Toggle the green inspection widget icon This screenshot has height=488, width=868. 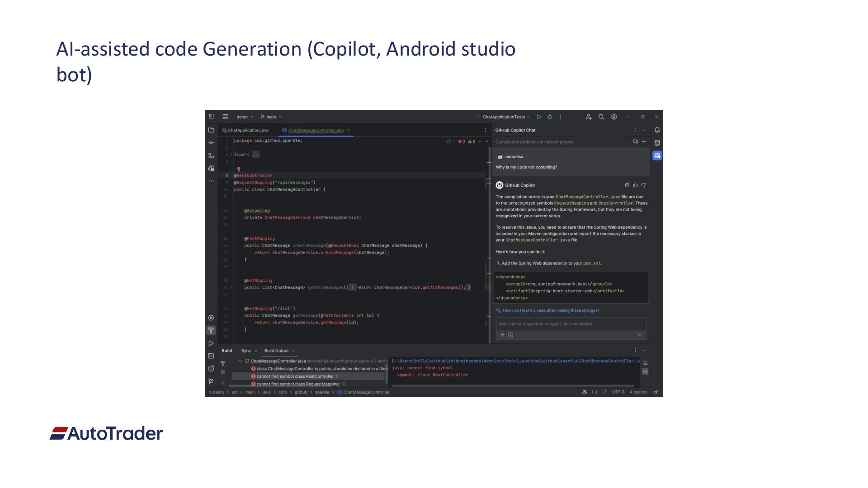point(448,141)
